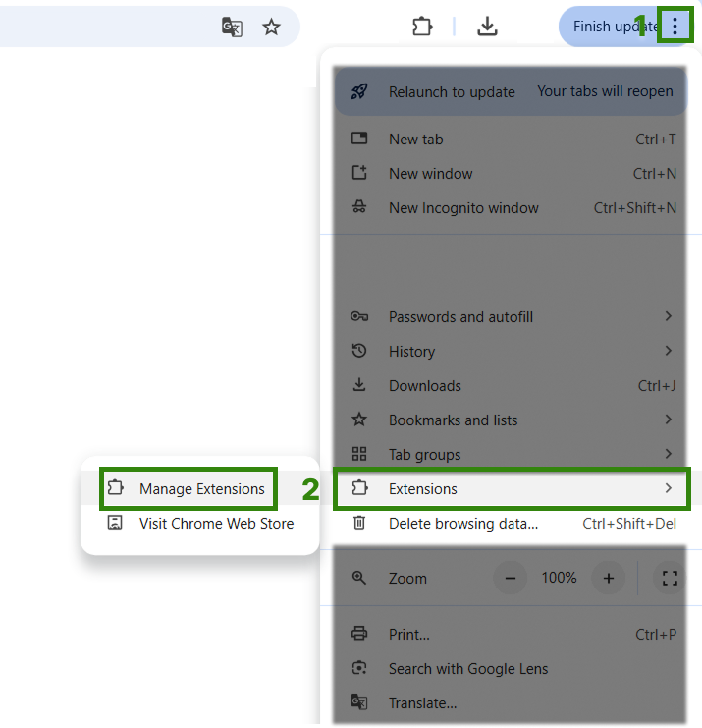This screenshot has width=702, height=728.
Task: Click the Tab groups grid icon
Action: pyautogui.click(x=359, y=454)
